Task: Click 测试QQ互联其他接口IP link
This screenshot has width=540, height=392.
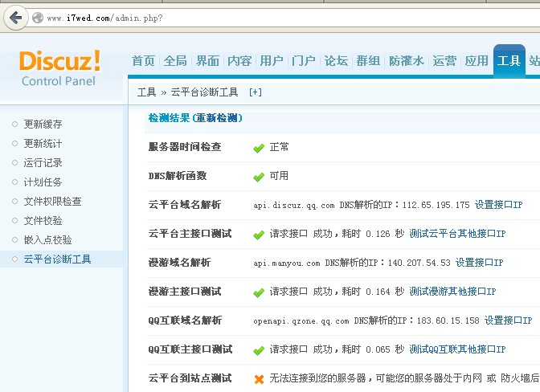Action: 457,349
